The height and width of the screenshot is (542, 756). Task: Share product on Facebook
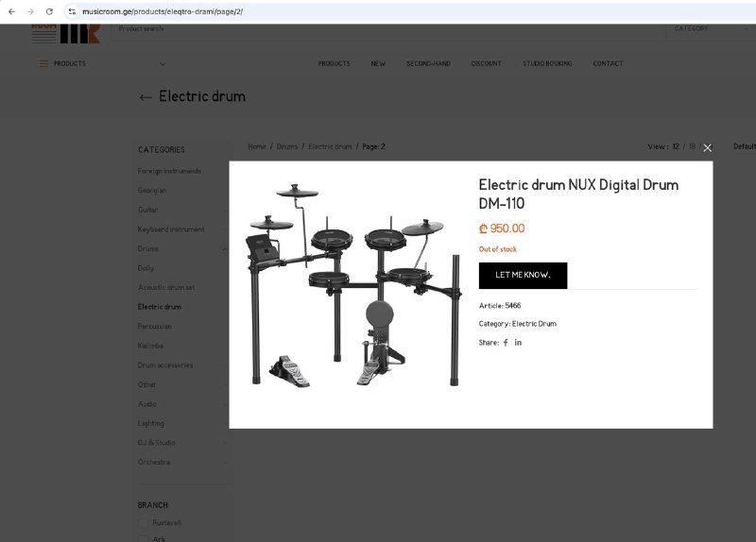pyautogui.click(x=506, y=343)
